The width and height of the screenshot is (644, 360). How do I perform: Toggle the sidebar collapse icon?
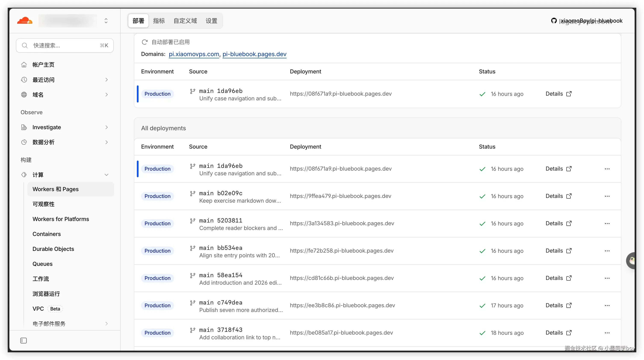(x=24, y=341)
